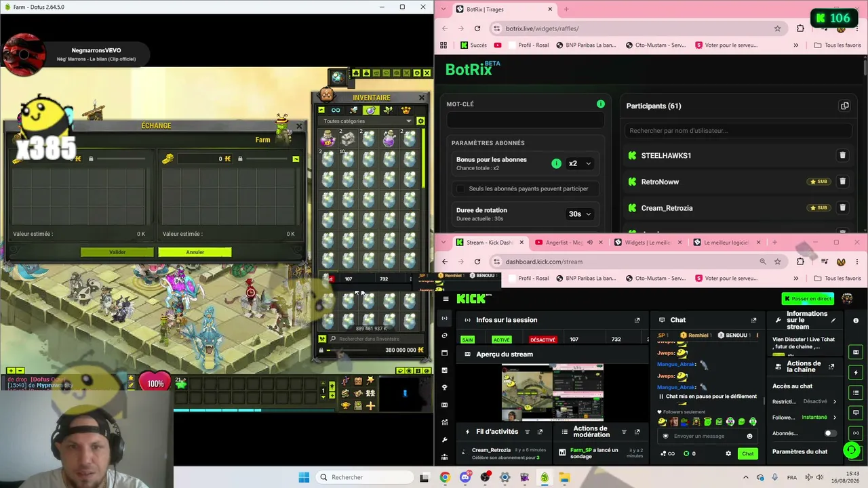Open the 'BNP Paribas La ban...' bookmark in BotRix window
The width and height of the screenshot is (868, 488).
point(586,45)
